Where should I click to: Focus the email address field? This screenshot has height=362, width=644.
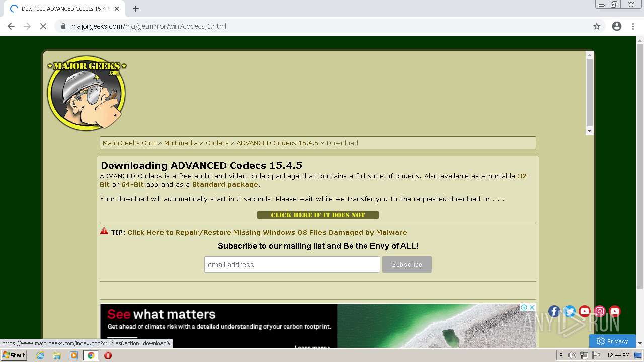pyautogui.click(x=292, y=264)
